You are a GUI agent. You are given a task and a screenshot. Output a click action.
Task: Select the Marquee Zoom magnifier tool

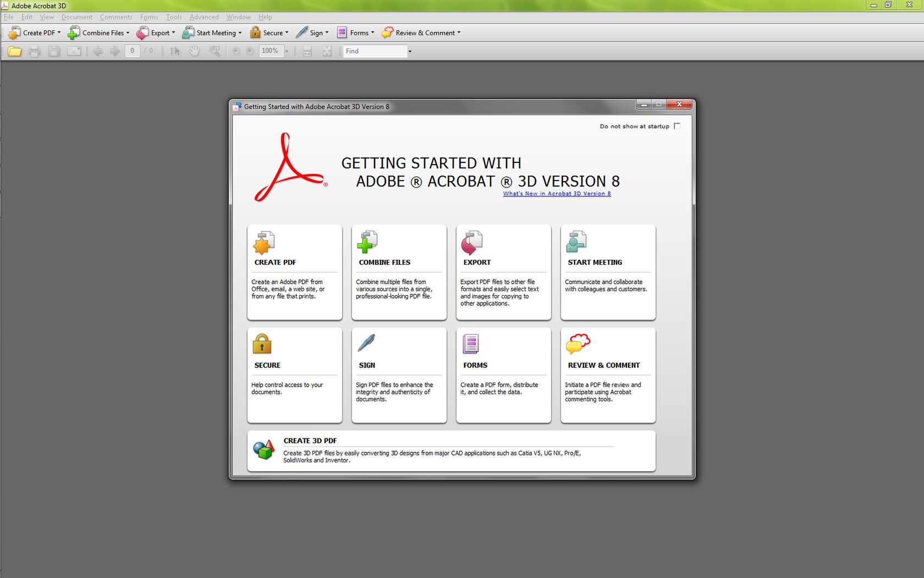pos(215,51)
